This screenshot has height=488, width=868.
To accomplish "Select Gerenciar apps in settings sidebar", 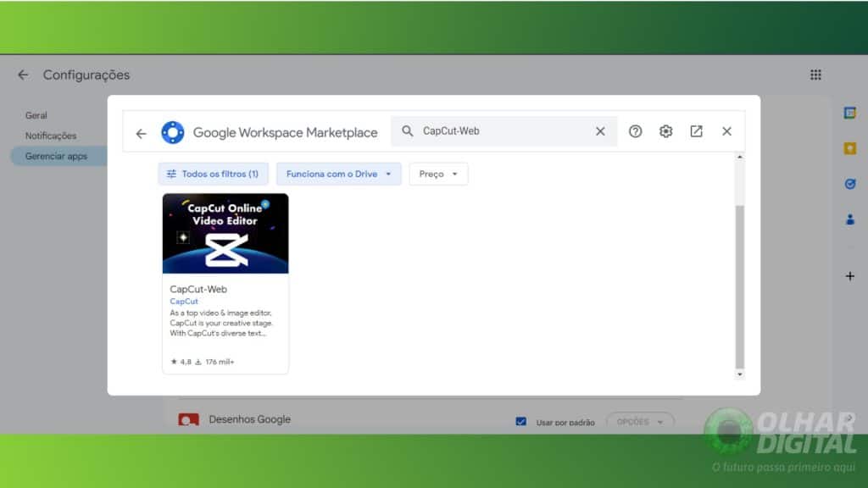I will point(58,156).
